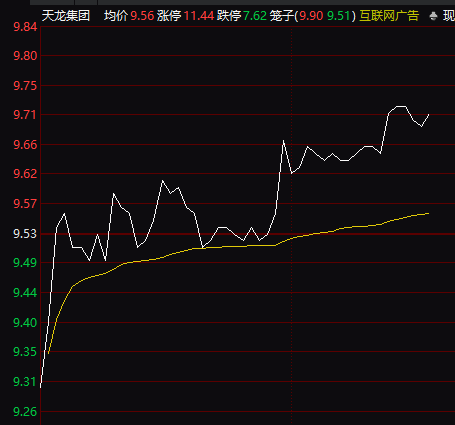Click the right end of yellow average line
This screenshot has width=455, height=425.
point(428,213)
